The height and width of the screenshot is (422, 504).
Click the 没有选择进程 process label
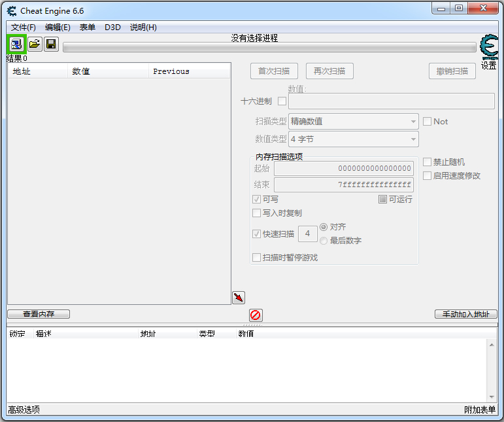click(254, 38)
